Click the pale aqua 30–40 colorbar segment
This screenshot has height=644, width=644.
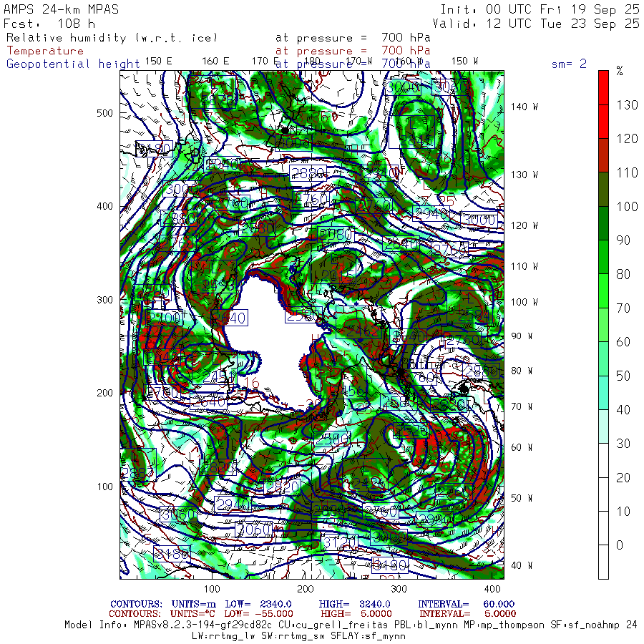click(x=603, y=426)
